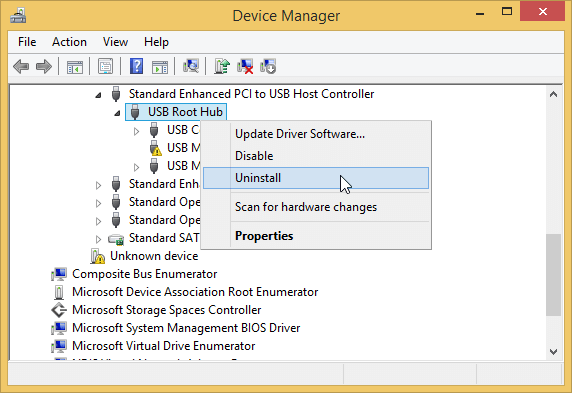The height and width of the screenshot is (393, 572).
Task: Expand the USB C... child device node
Action: point(136,131)
